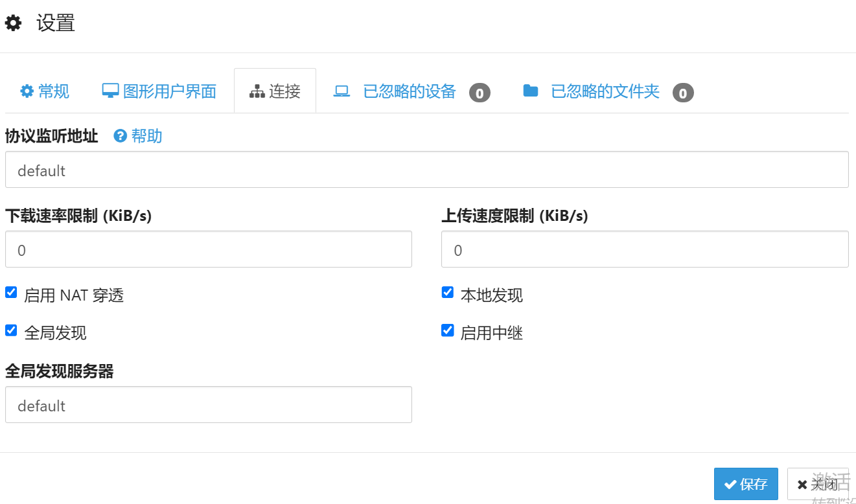Click the 本地发现 label text

coord(492,295)
